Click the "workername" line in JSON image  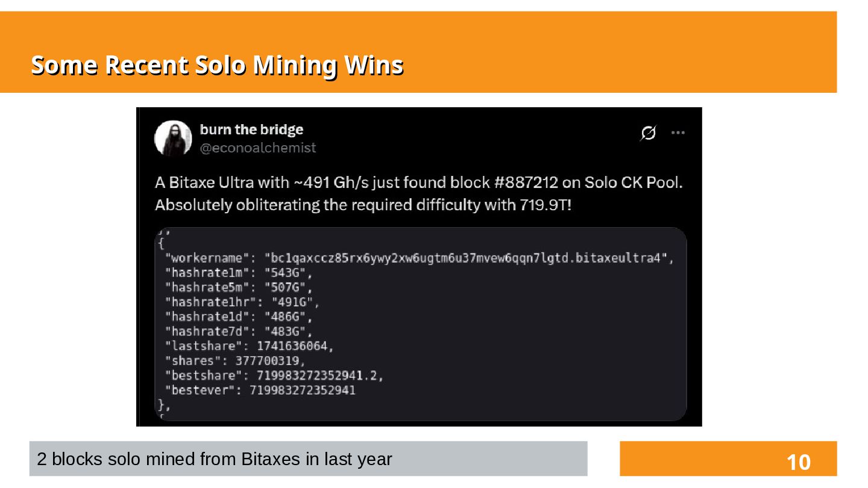point(418,258)
